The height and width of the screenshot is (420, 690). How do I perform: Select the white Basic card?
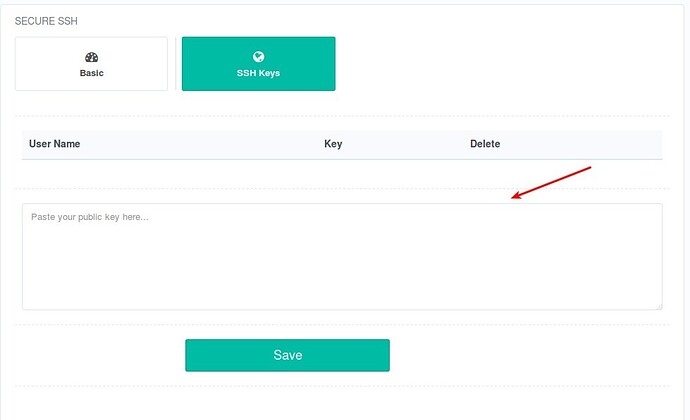point(92,64)
